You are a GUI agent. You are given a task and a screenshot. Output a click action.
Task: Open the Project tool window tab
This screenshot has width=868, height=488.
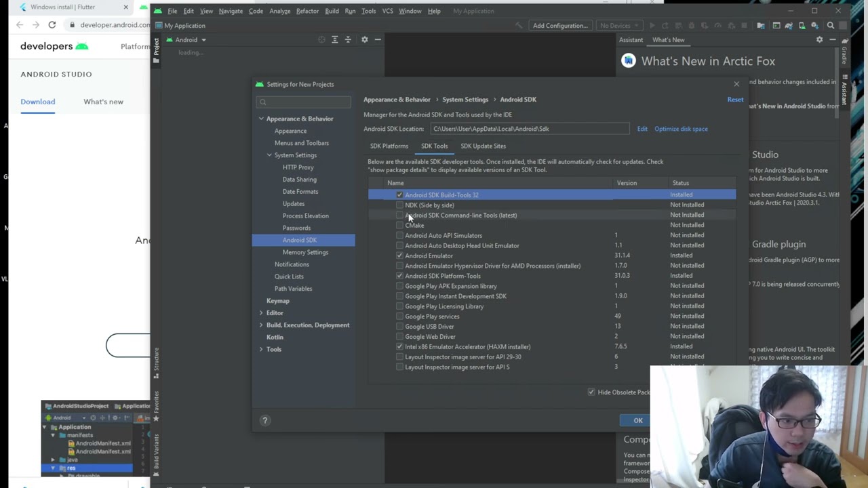pos(156,51)
